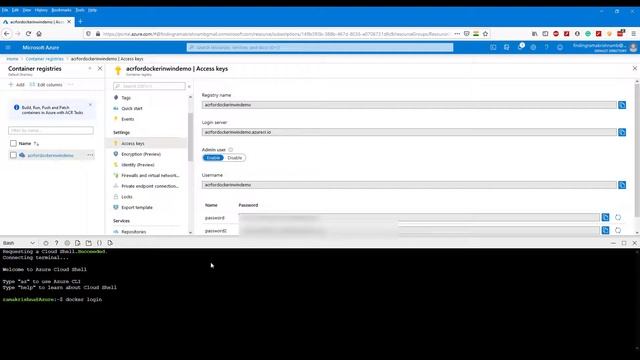640x360 pixels.
Task: Select the acrfordockerinwindemo registry checkbox
Action: point(13,155)
